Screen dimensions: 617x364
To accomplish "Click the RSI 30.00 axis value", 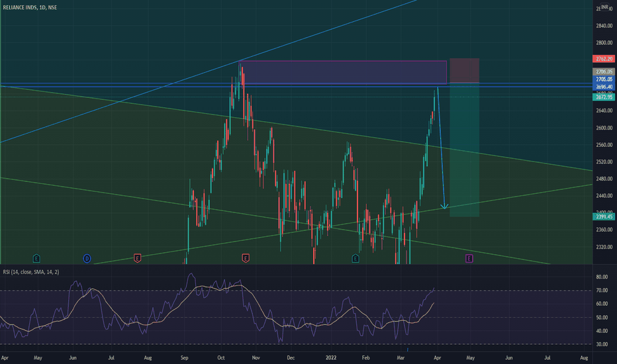I will [602, 344].
